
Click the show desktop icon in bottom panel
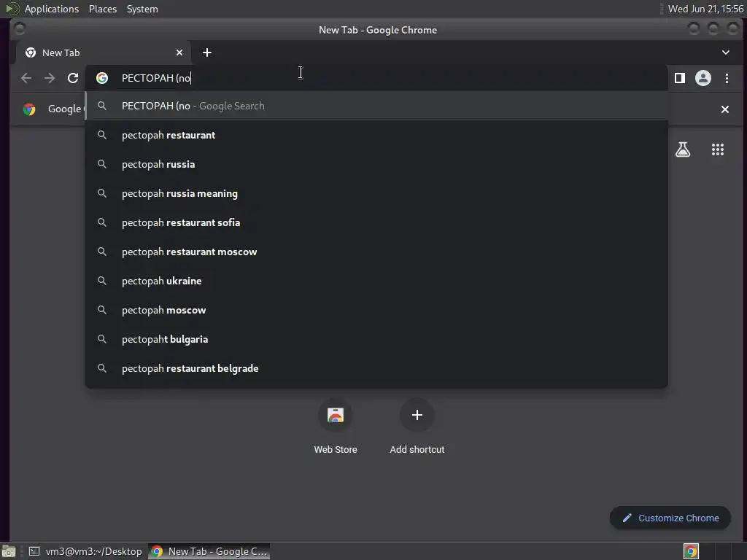click(9, 551)
